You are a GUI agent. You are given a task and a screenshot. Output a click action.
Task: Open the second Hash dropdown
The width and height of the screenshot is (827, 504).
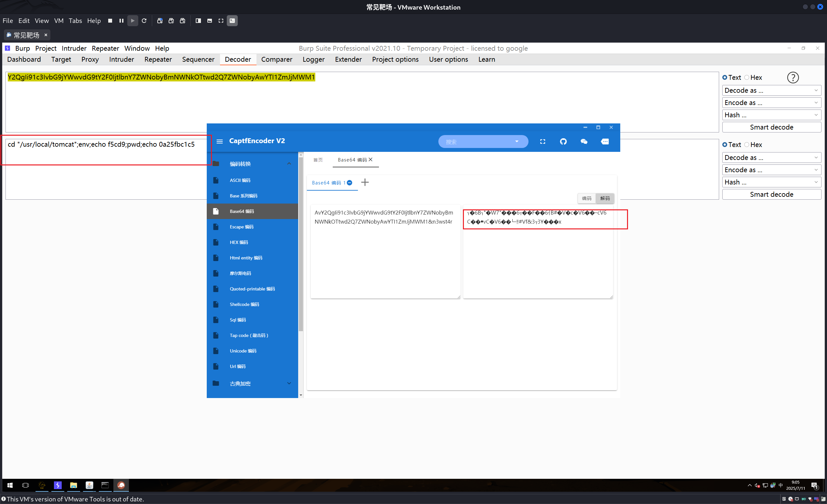[771, 182]
